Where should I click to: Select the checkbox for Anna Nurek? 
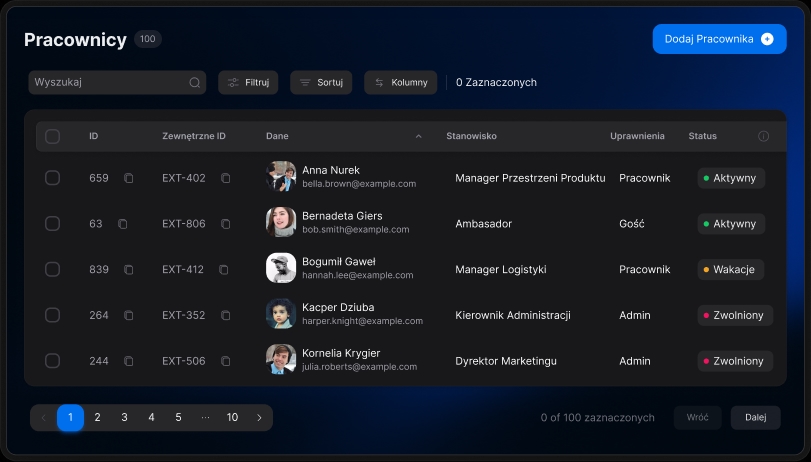click(x=52, y=178)
